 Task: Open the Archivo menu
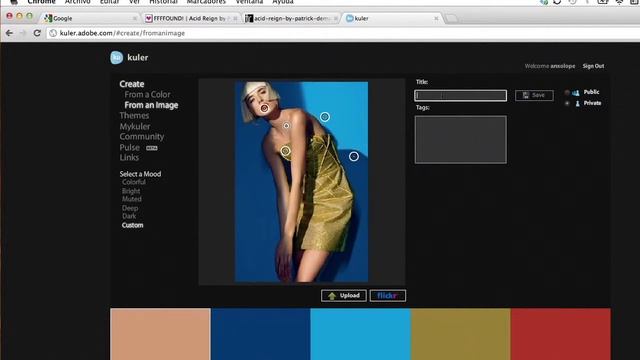78,2
